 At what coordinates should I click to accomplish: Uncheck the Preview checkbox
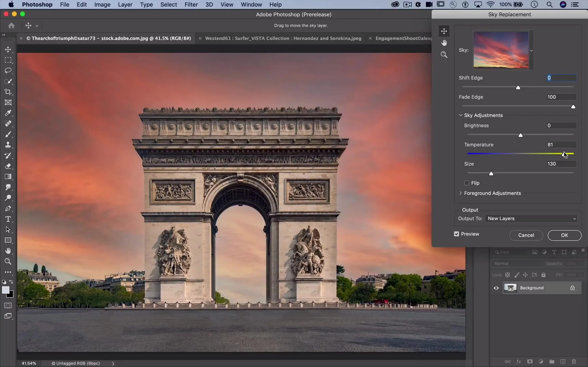click(x=456, y=234)
